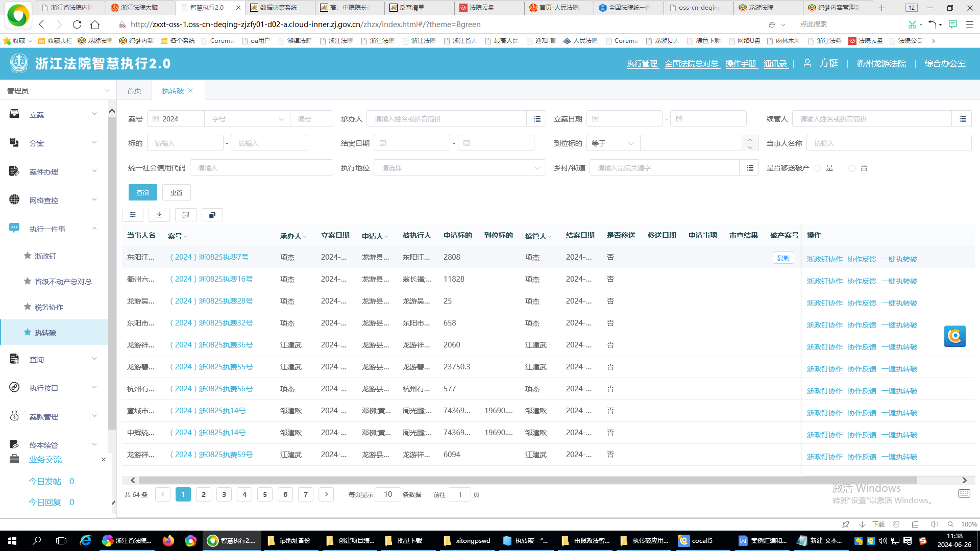
Task: Go to page 3 of results
Action: (x=224, y=494)
